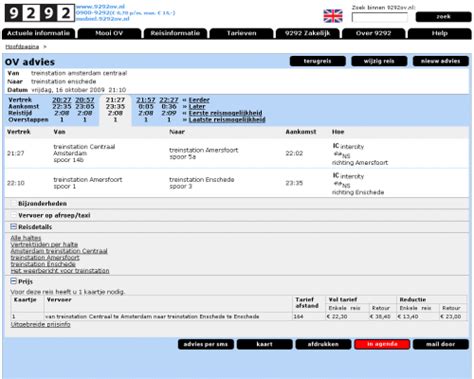Select the 21:57 departure option

(x=146, y=100)
